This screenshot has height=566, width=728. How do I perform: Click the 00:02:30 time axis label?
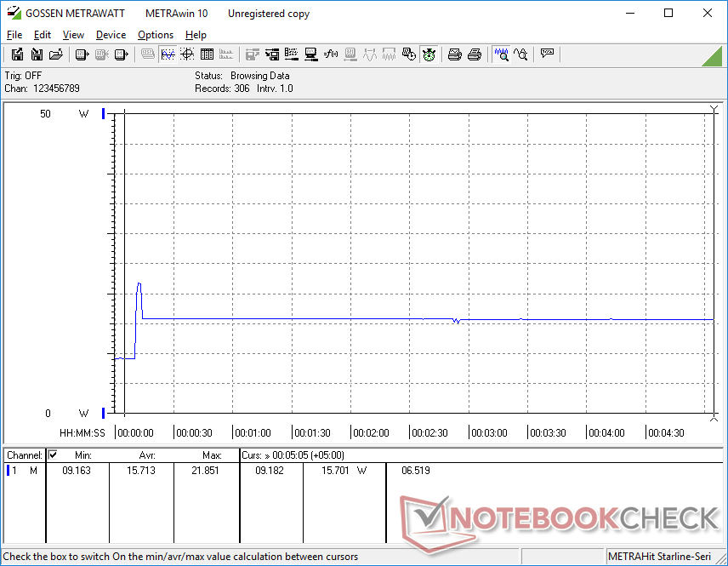tap(430, 432)
